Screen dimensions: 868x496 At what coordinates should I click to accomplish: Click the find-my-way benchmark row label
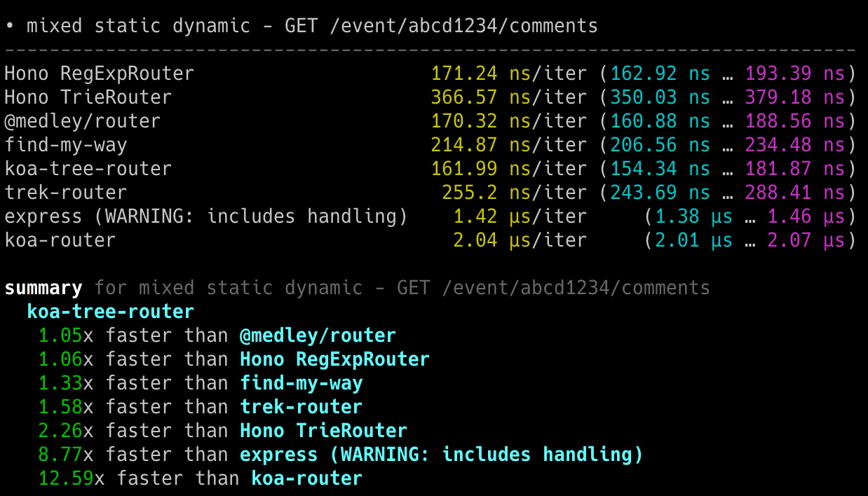point(66,145)
